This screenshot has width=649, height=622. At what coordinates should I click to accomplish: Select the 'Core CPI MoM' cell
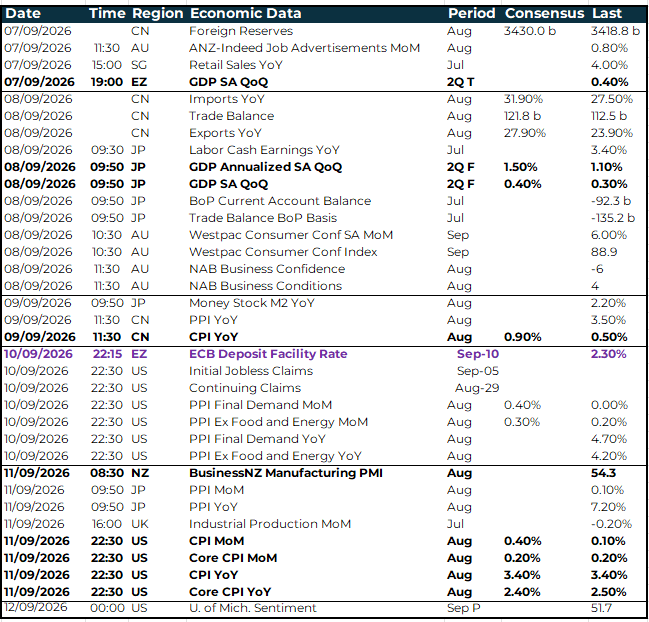(x=233, y=558)
